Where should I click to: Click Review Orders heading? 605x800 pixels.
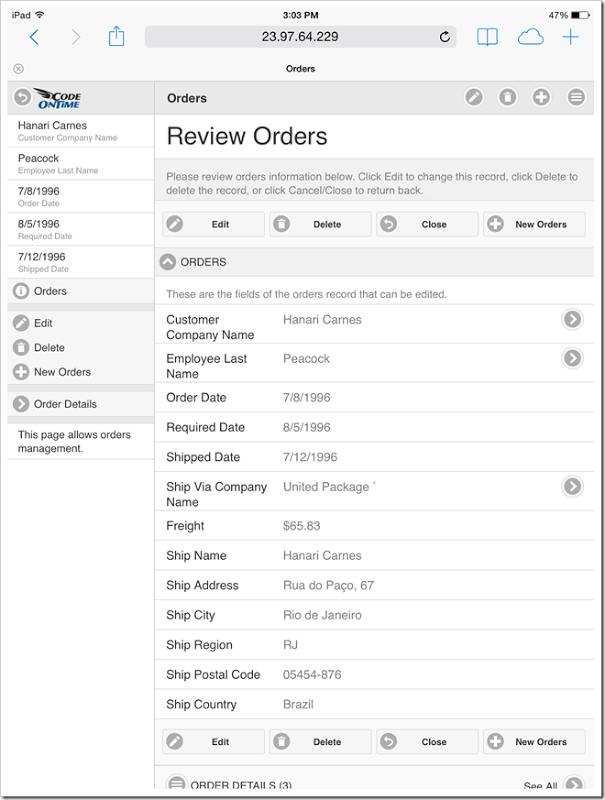(x=247, y=136)
